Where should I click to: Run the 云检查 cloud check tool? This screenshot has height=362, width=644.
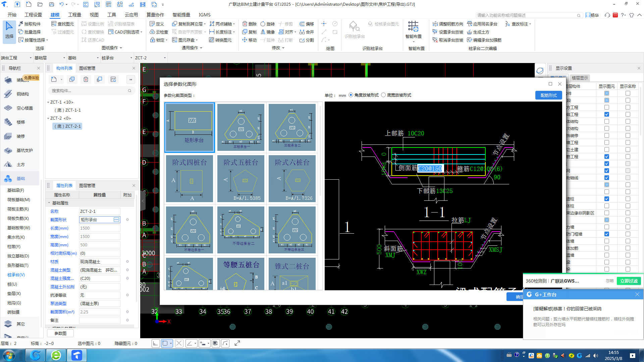pyautogui.click(x=159, y=32)
